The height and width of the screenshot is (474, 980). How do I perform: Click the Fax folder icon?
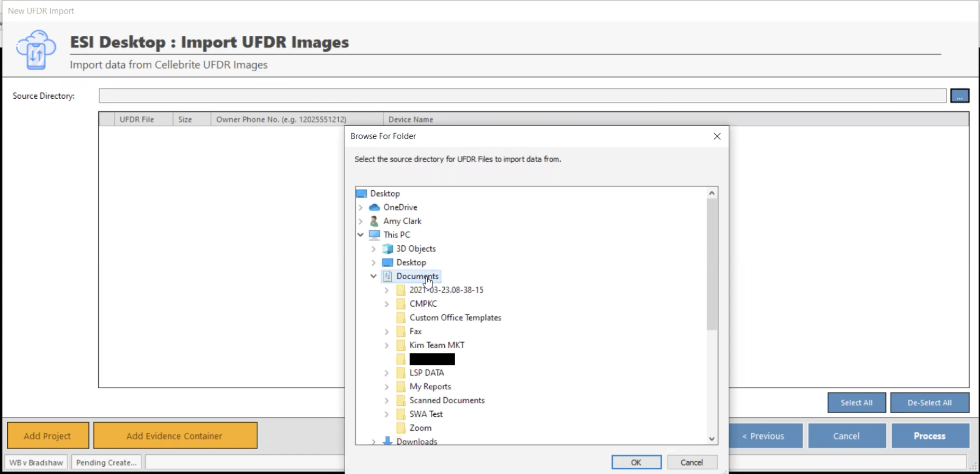coord(401,332)
